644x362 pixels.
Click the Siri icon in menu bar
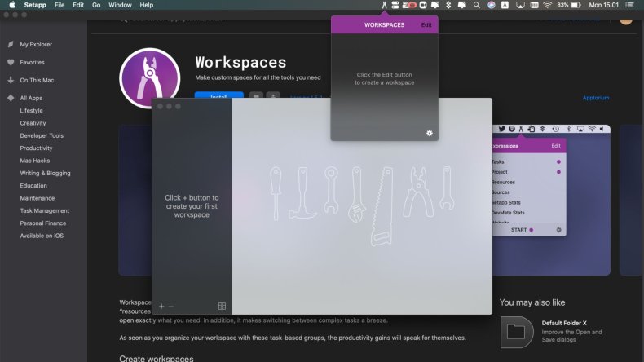[x=492, y=5]
